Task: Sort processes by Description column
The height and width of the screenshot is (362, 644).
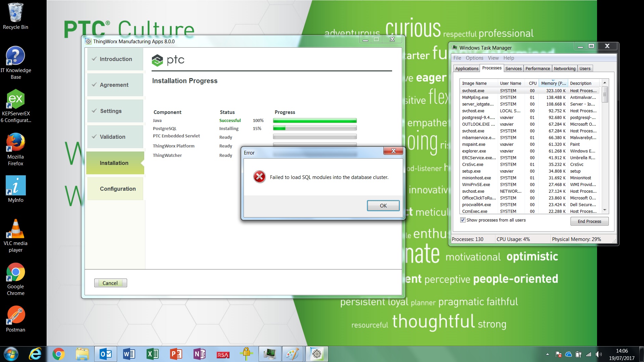Action: [583, 83]
